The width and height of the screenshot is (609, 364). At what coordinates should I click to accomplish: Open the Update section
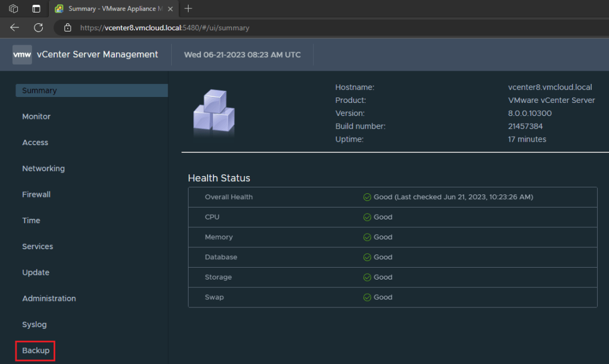point(36,272)
